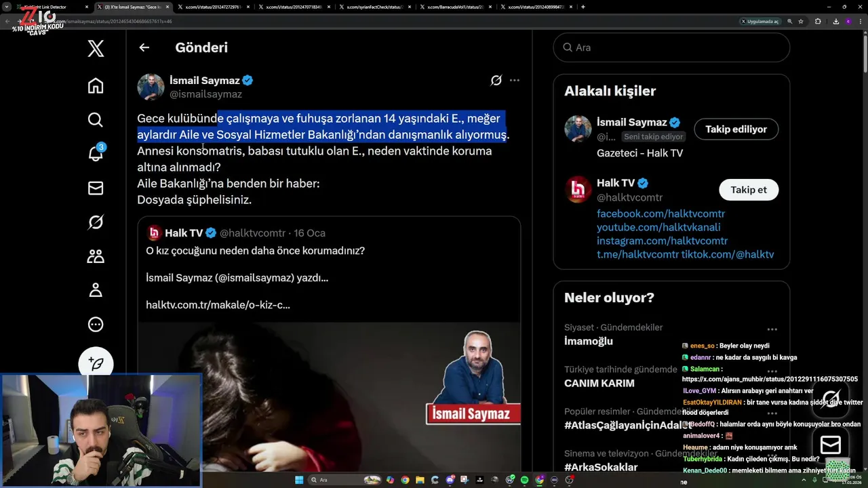Open three-dot menu for İmamoğlu trend

coord(772,329)
